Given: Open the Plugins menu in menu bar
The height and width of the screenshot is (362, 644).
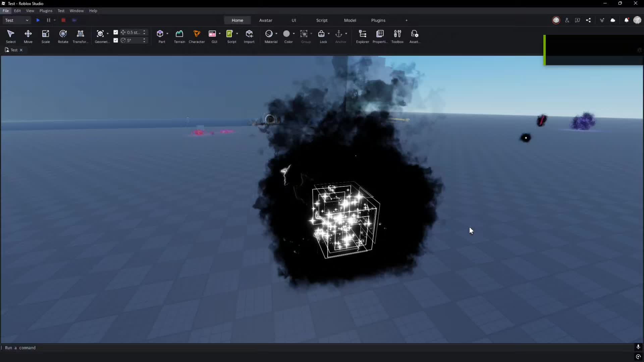Looking at the screenshot, I should click(x=46, y=11).
